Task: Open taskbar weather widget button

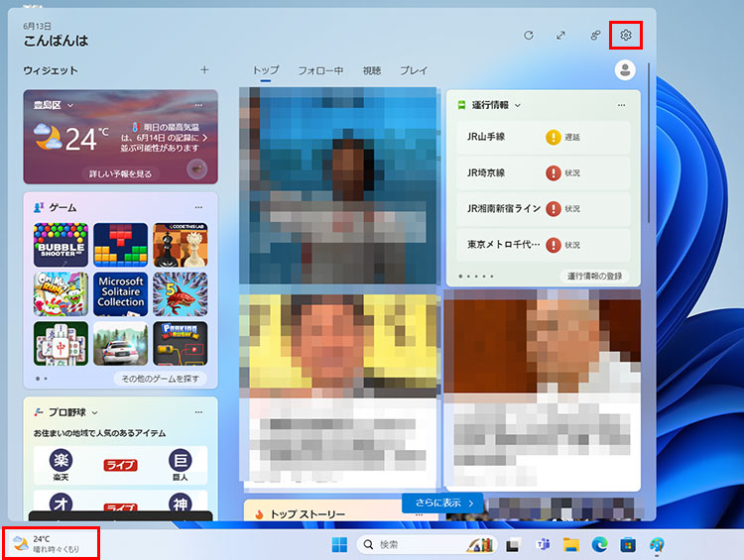Action: pos(51,544)
